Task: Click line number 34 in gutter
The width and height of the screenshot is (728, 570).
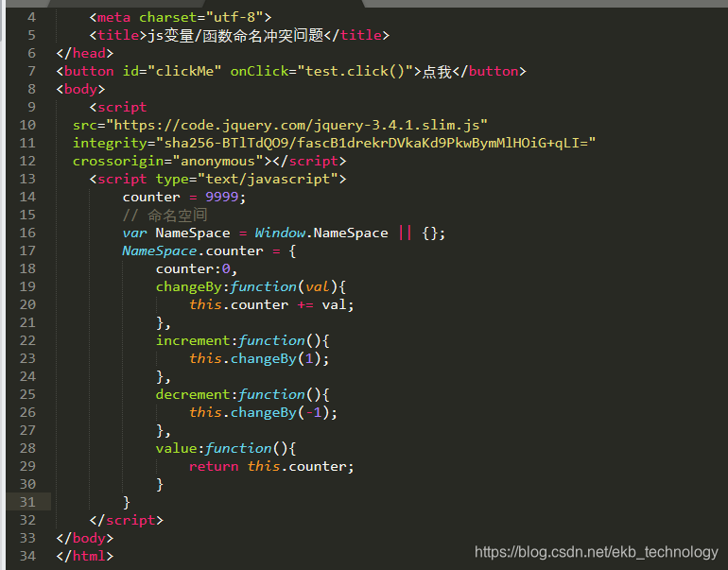Action: (x=27, y=556)
